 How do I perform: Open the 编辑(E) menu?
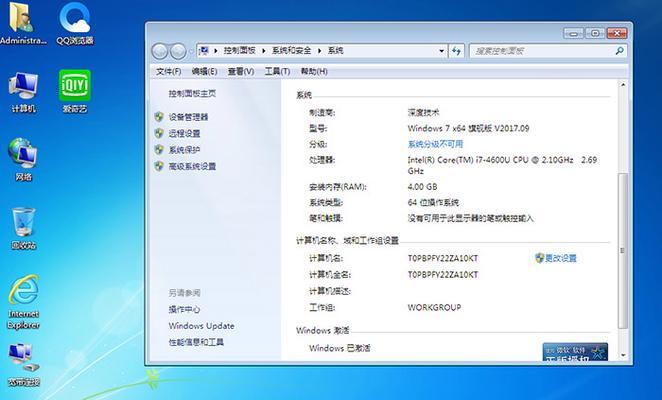(204, 71)
